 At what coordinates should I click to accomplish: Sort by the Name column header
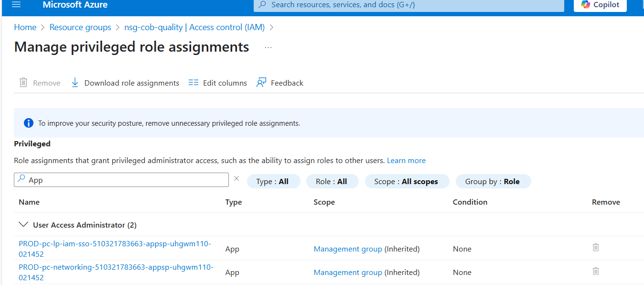tap(29, 202)
